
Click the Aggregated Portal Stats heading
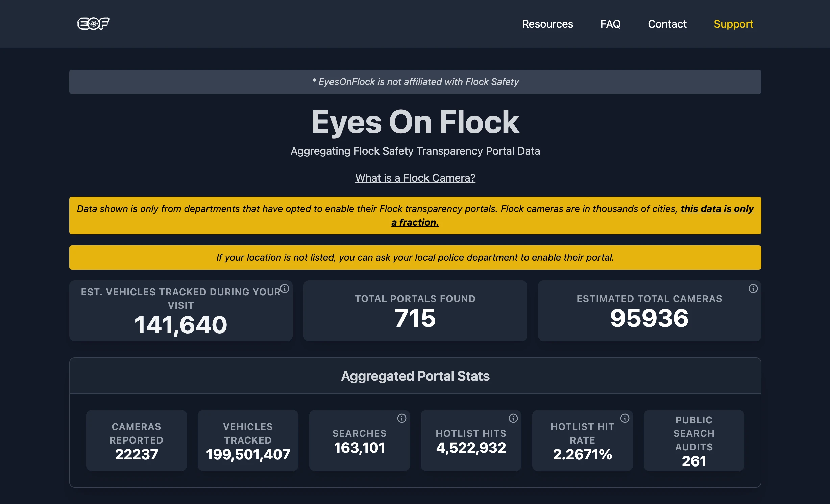coord(415,376)
